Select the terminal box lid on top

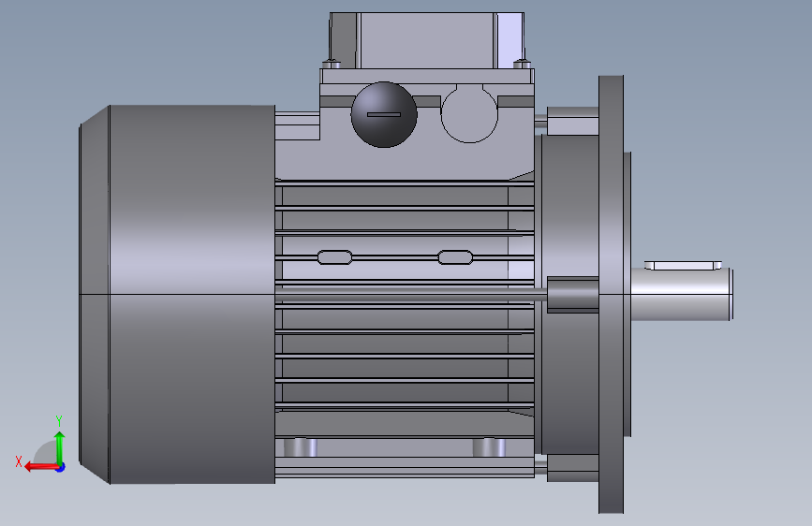point(427,41)
